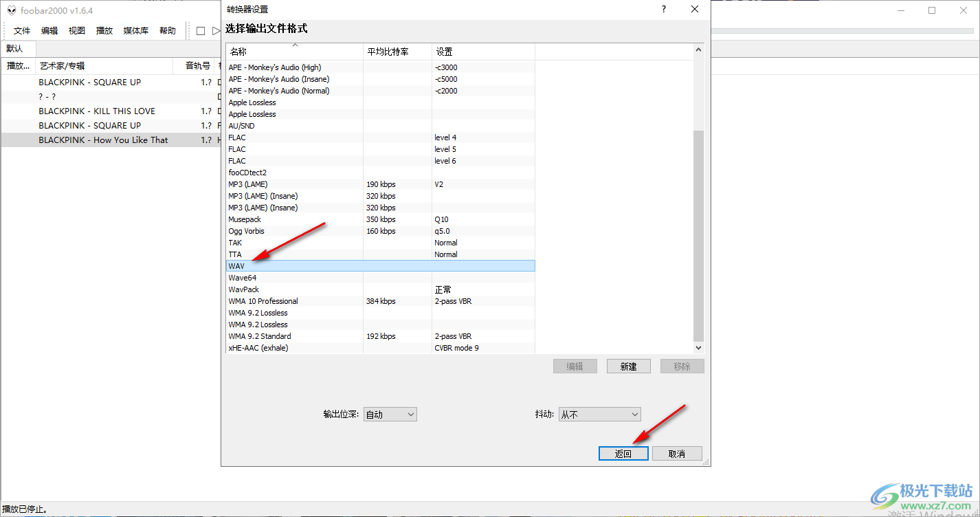The image size is (980, 517).
Task: Click the 新建 button
Action: 629,366
